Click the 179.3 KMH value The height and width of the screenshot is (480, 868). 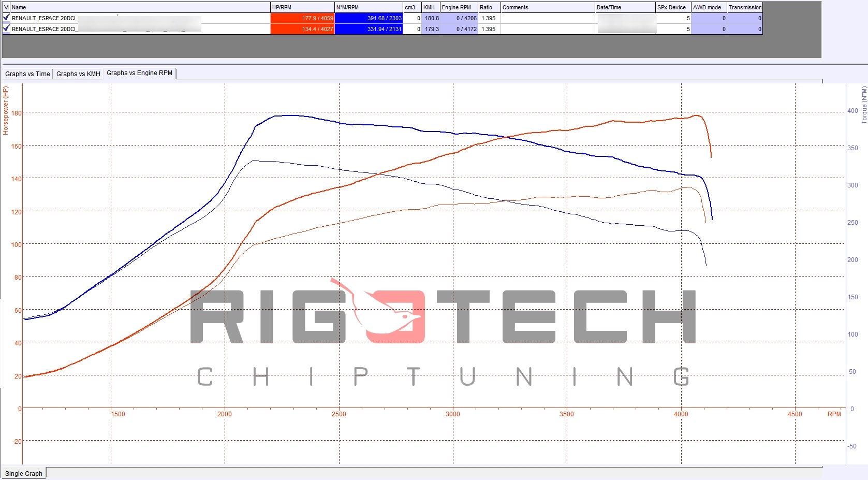click(x=431, y=29)
